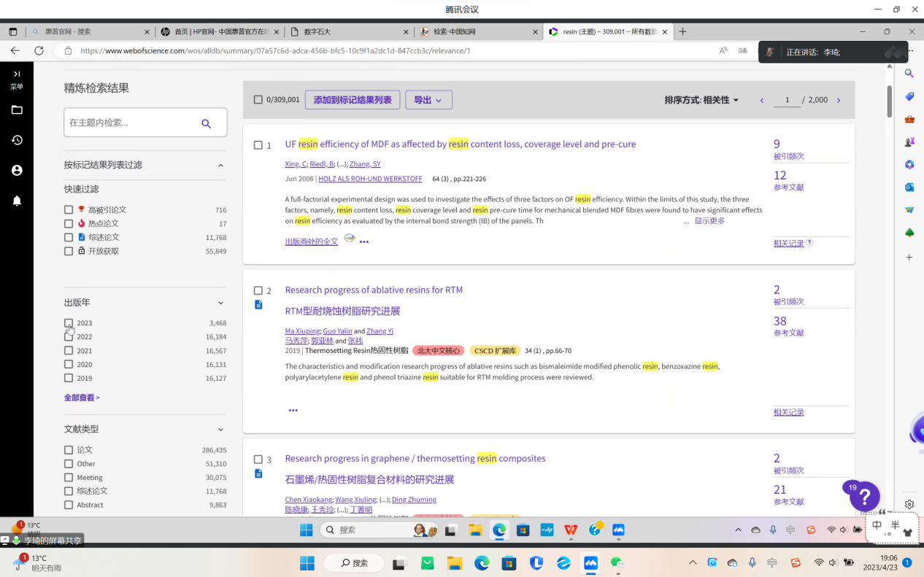This screenshot has width=924, height=577.
Task: Open the 导出 export dropdown
Action: point(428,100)
